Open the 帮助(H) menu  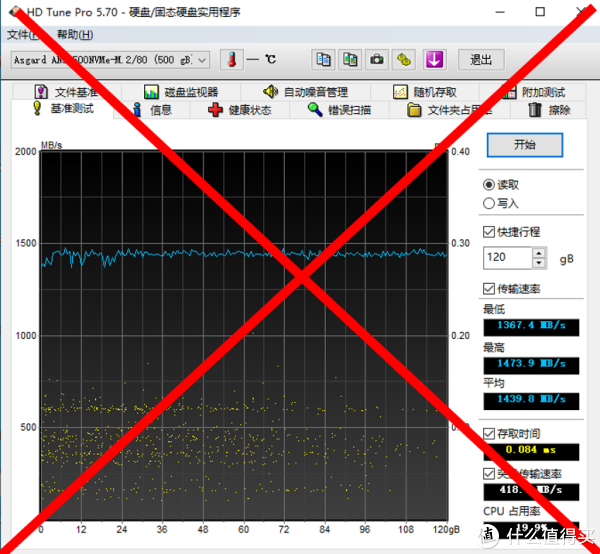tap(75, 34)
